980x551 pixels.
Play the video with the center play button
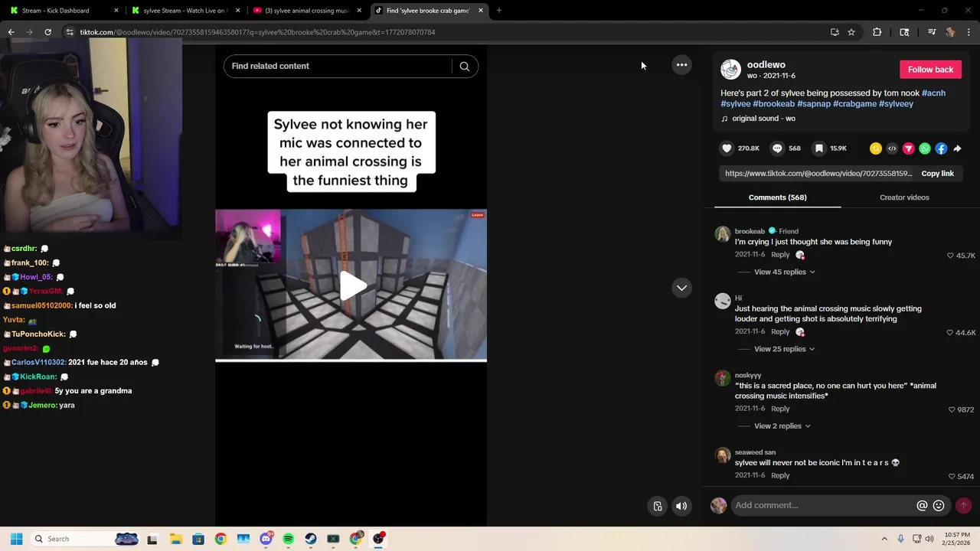352,286
